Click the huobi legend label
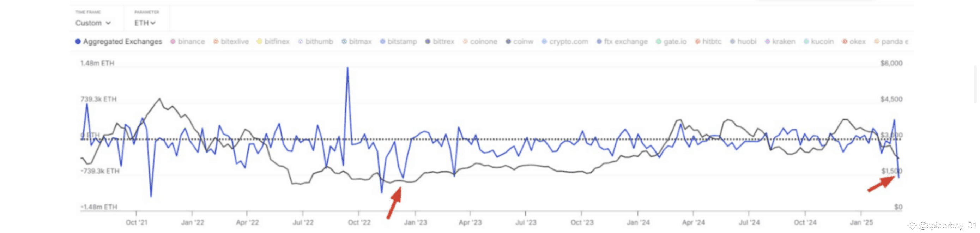The image size is (980, 233). click(x=747, y=42)
